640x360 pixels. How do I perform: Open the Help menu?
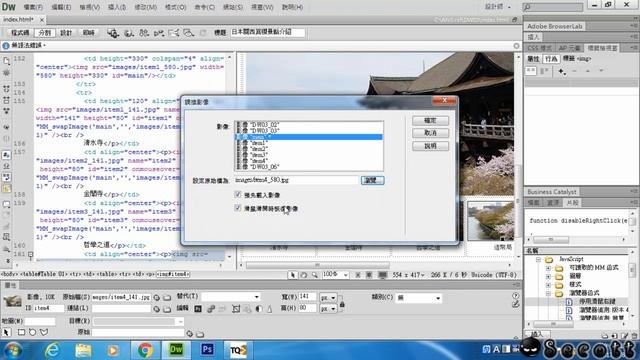click(292, 7)
